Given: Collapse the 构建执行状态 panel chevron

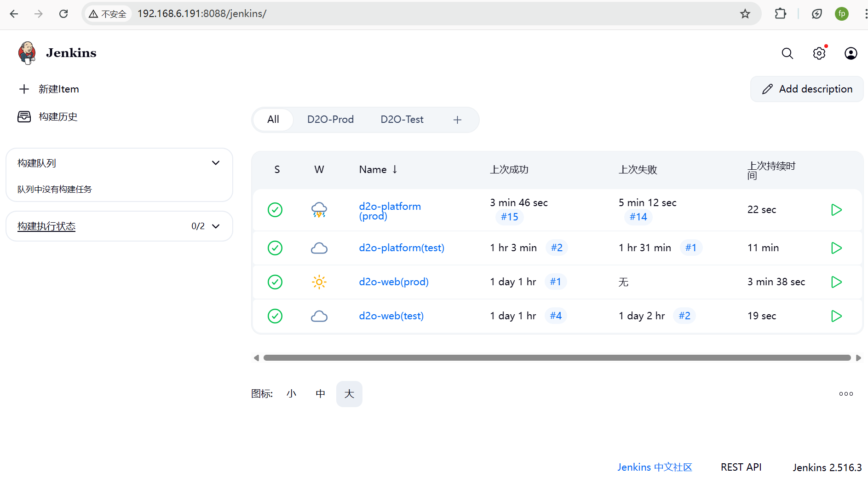Looking at the screenshot, I should click(x=216, y=226).
